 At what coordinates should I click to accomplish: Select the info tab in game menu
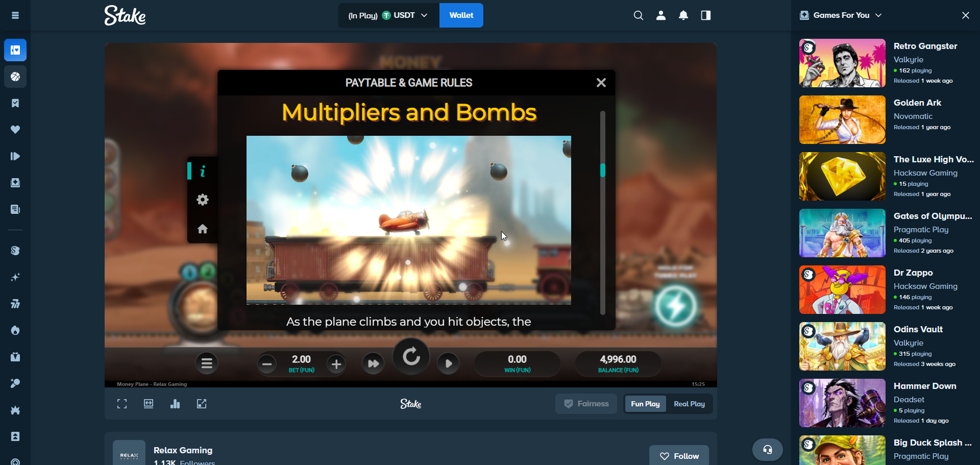tap(203, 171)
